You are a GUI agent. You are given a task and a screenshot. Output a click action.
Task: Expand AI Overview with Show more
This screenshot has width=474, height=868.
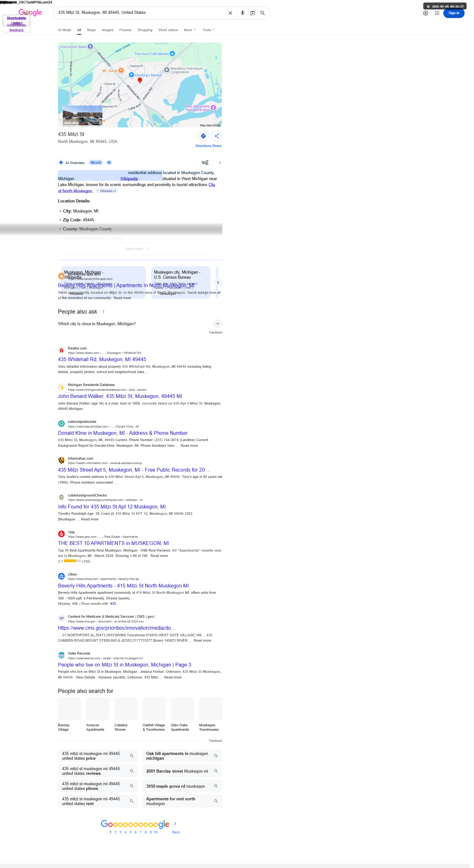pyautogui.click(x=138, y=249)
